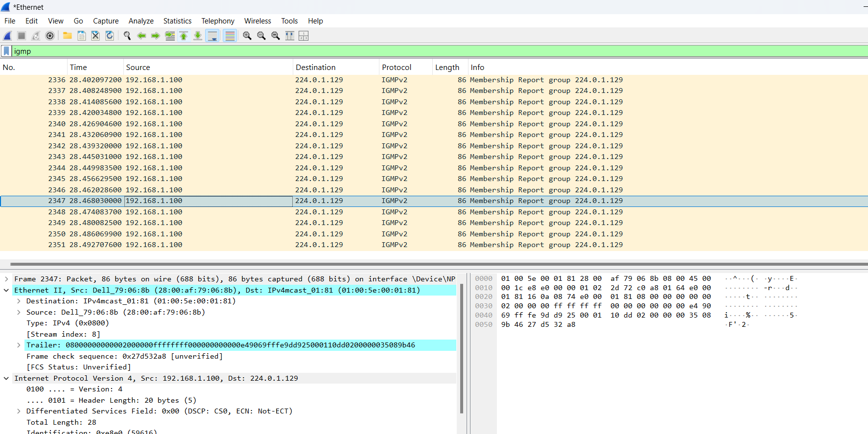The width and height of the screenshot is (868, 434).
Task: Select packet number 2351 row
Action: [x=434, y=245]
